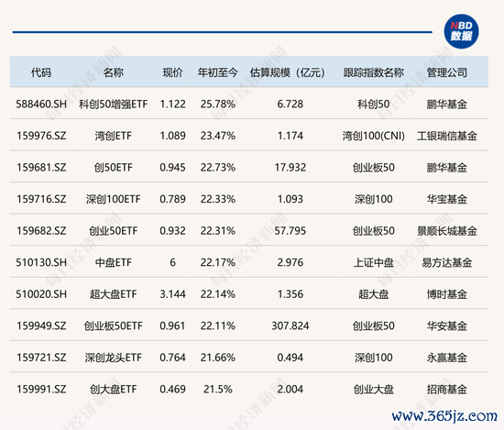This screenshot has height=430, width=504.
Task: Click the 现价 column header
Action: pos(172,72)
